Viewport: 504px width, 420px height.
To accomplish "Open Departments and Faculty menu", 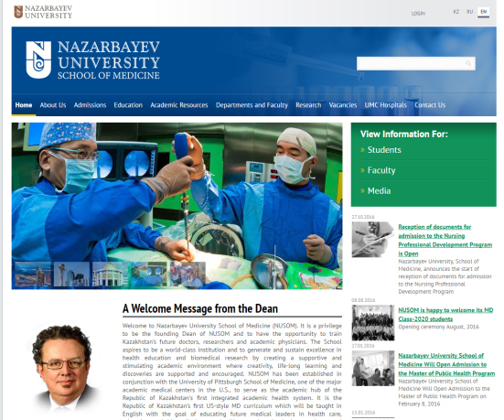I will click(252, 105).
